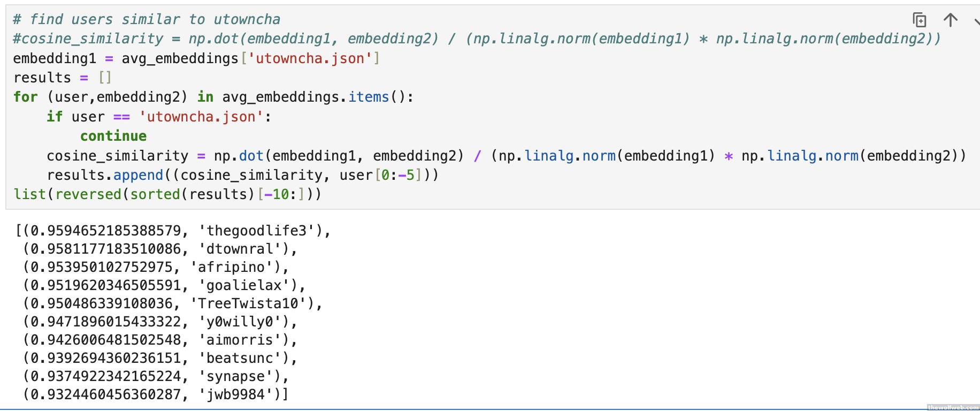Click the partially visible move-down arrow icon
980x411 pixels.
(976, 21)
